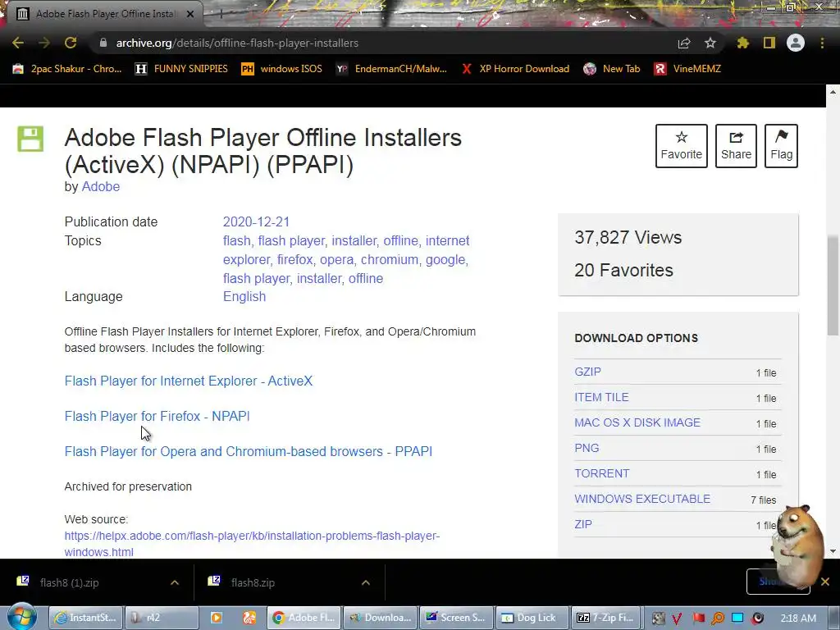Click the English language link
The width and height of the screenshot is (840, 630).
coord(244,296)
